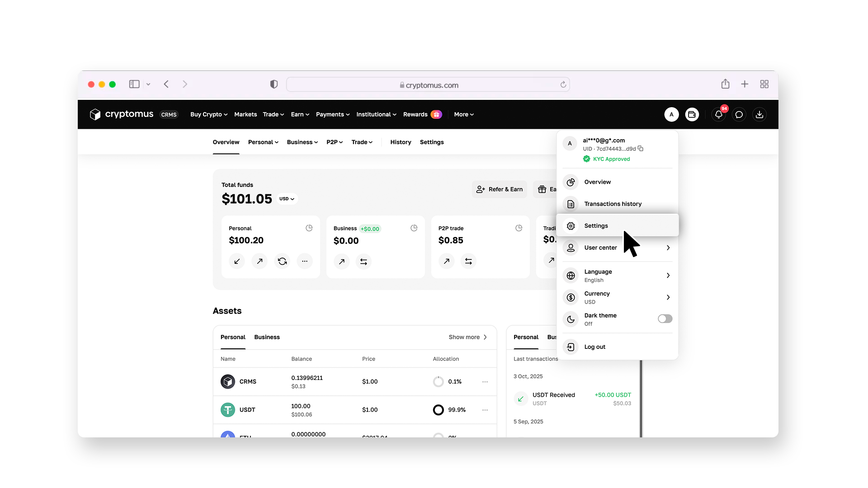Open the USD currency selector near total funds

[x=287, y=199]
